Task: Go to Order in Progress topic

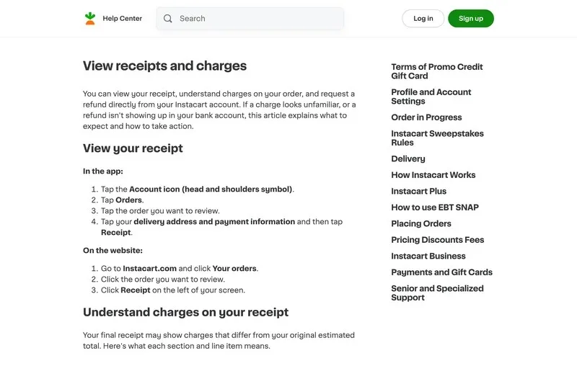Action: 426,117
